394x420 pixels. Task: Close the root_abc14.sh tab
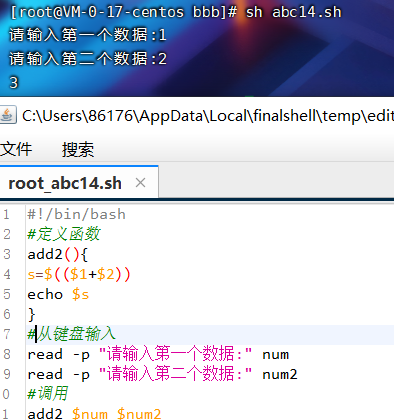pos(141,183)
